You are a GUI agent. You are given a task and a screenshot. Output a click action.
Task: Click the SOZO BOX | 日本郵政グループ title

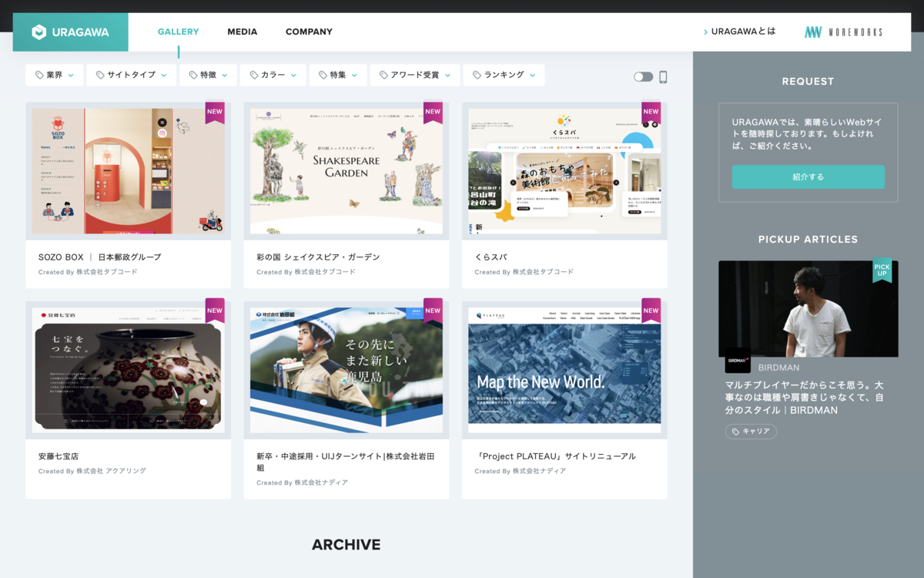[100, 257]
